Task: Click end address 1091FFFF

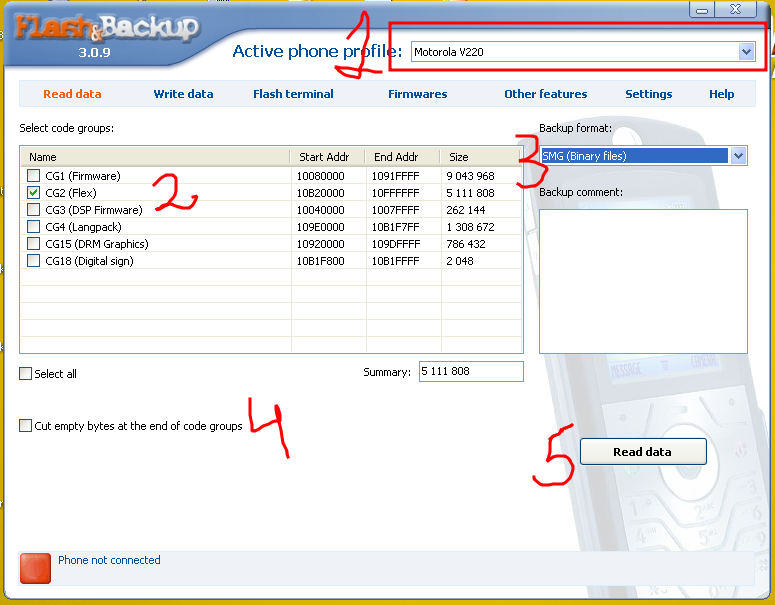Action: click(395, 176)
